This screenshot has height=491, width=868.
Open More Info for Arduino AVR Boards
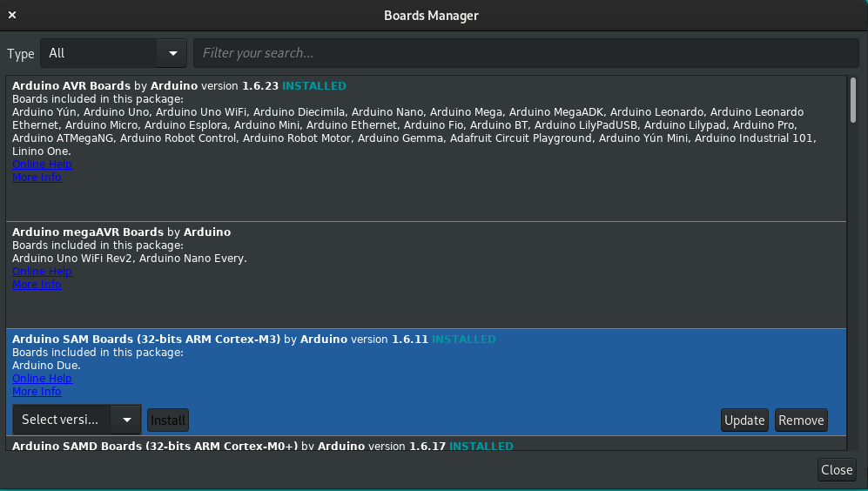[x=37, y=178]
